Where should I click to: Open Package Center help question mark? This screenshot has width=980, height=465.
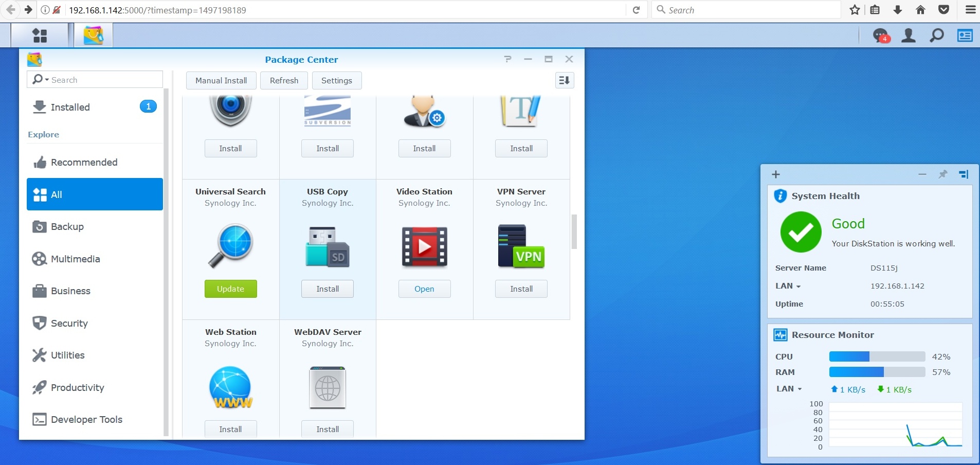coord(507,59)
